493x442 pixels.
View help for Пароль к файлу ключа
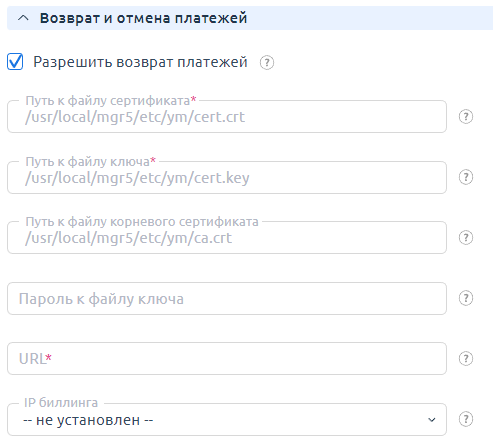pyautogui.click(x=466, y=298)
